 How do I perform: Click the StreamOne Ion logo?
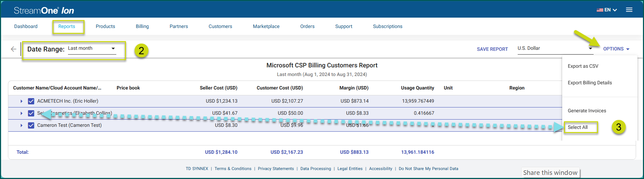[44, 10]
